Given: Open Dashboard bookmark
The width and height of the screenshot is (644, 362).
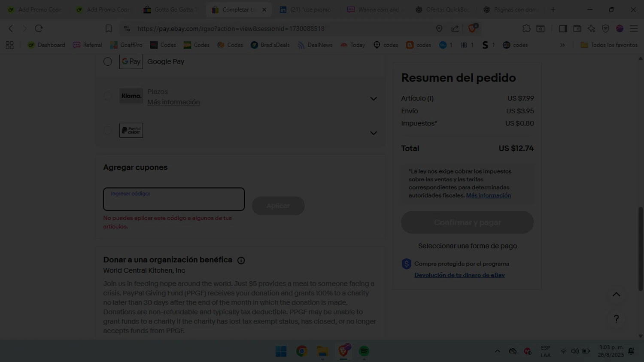Looking at the screenshot, I should coord(46,45).
